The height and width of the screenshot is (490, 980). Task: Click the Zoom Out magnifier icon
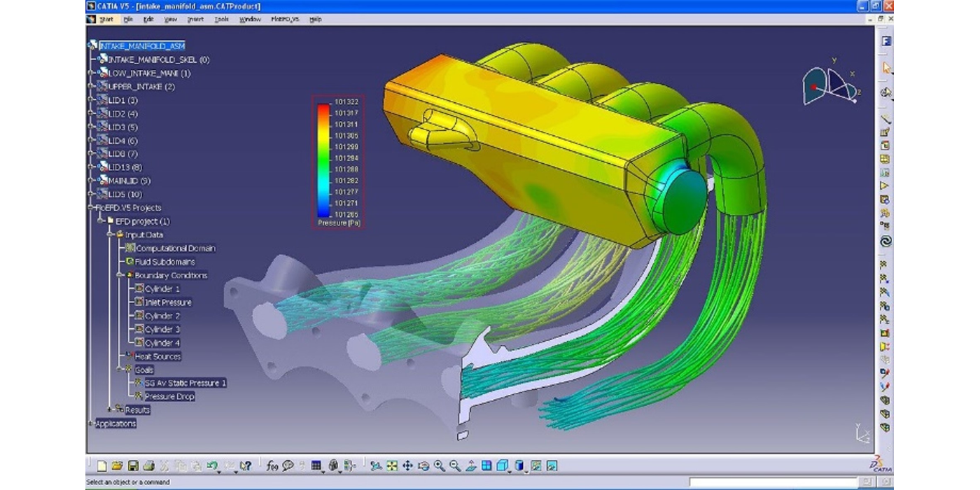455,465
